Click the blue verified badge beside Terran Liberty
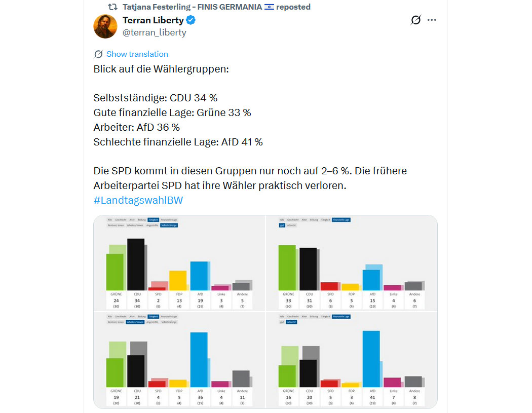 tap(191, 20)
